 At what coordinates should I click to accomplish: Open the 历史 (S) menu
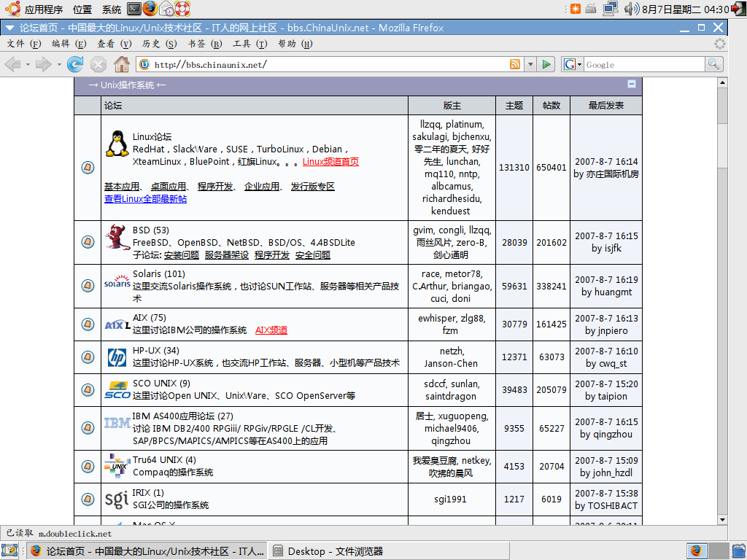159,44
